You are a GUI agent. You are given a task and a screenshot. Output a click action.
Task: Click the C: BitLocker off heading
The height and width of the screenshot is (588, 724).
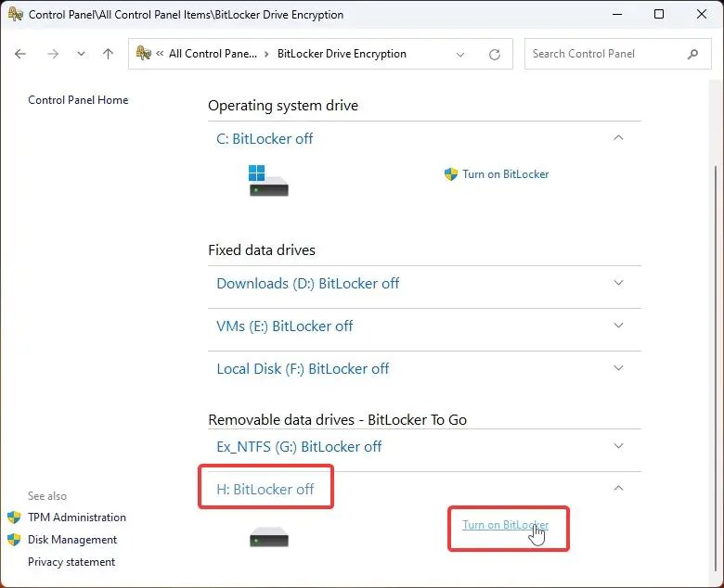tap(265, 139)
